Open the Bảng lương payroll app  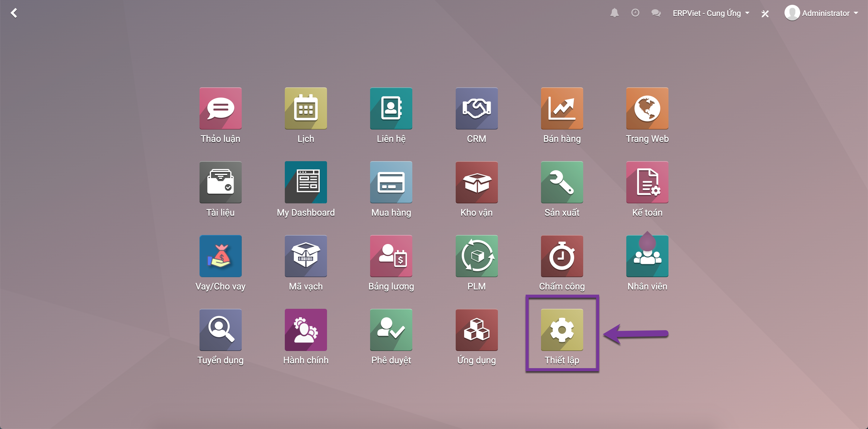point(391,256)
